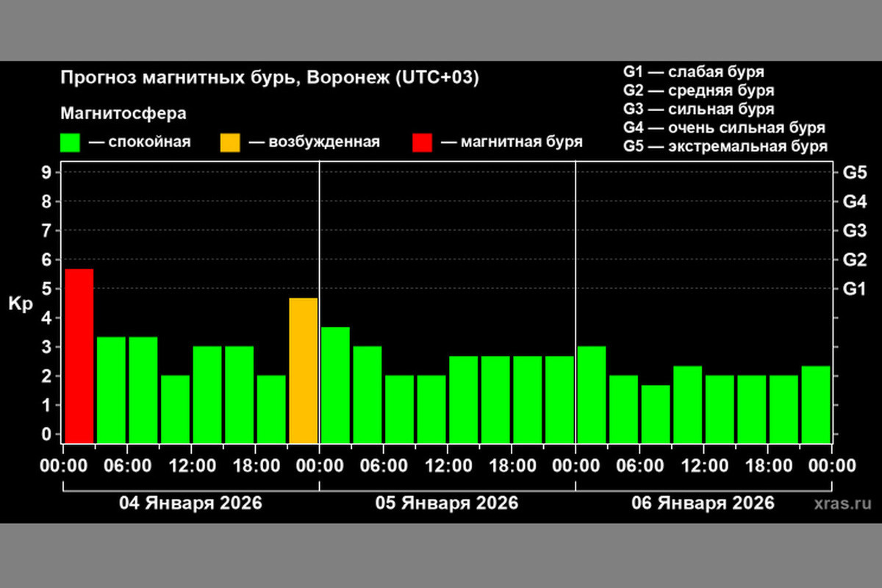Click the 'G1 — слабая буря' legend entry

[x=693, y=72]
